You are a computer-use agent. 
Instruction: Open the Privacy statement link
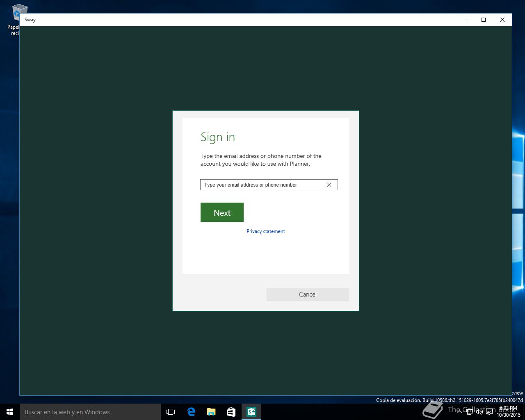click(266, 231)
